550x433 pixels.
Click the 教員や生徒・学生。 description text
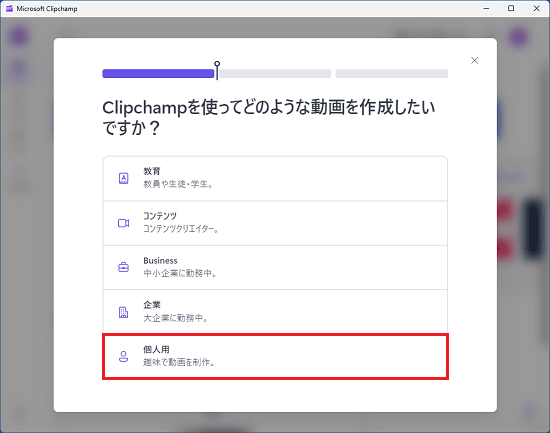click(179, 184)
